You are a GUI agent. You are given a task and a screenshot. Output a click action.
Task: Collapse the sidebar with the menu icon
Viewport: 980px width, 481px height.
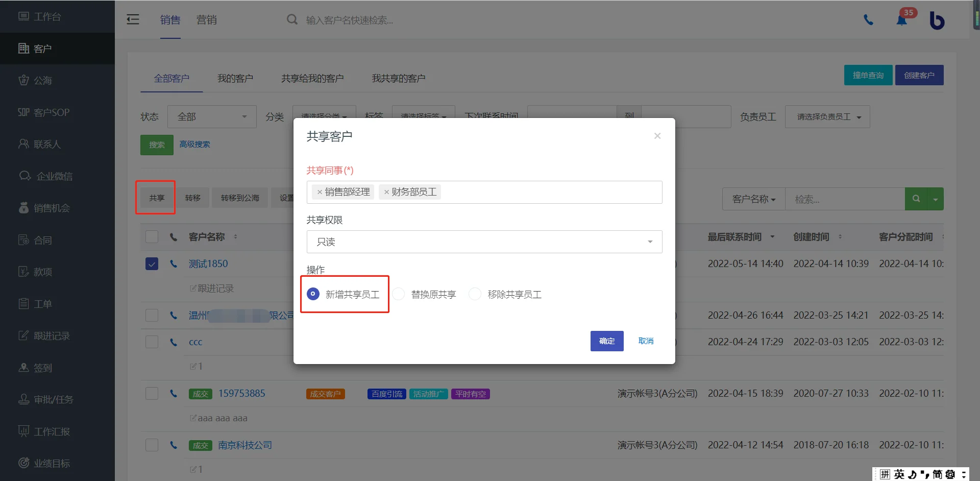[133, 19]
